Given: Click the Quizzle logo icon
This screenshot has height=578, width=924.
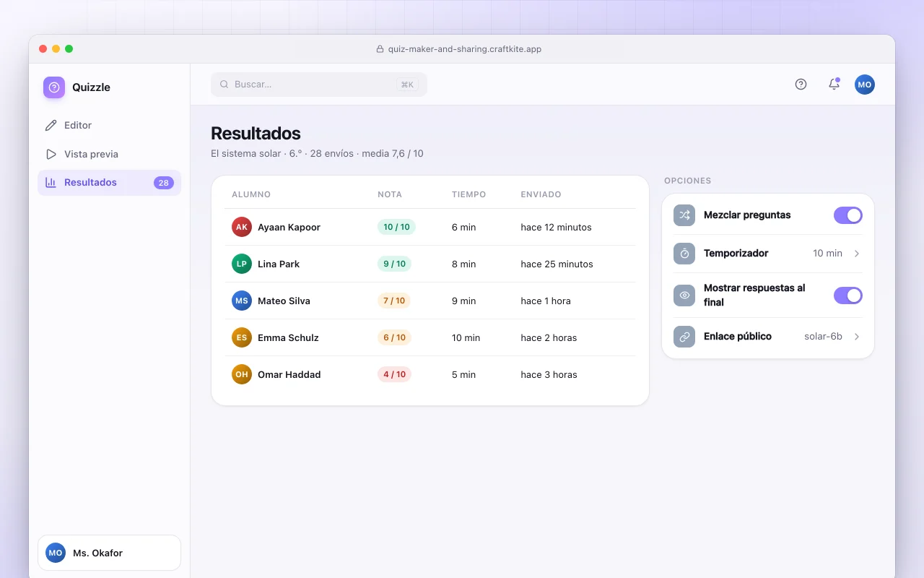Looking at the screenshot, I should pos(54,87).
